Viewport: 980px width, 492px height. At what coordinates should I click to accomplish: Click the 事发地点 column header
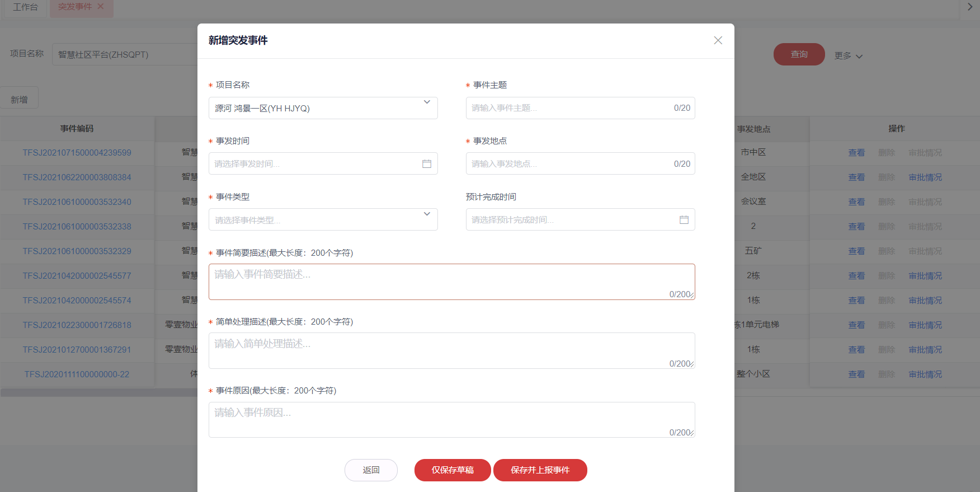click(x=753, y=129)
